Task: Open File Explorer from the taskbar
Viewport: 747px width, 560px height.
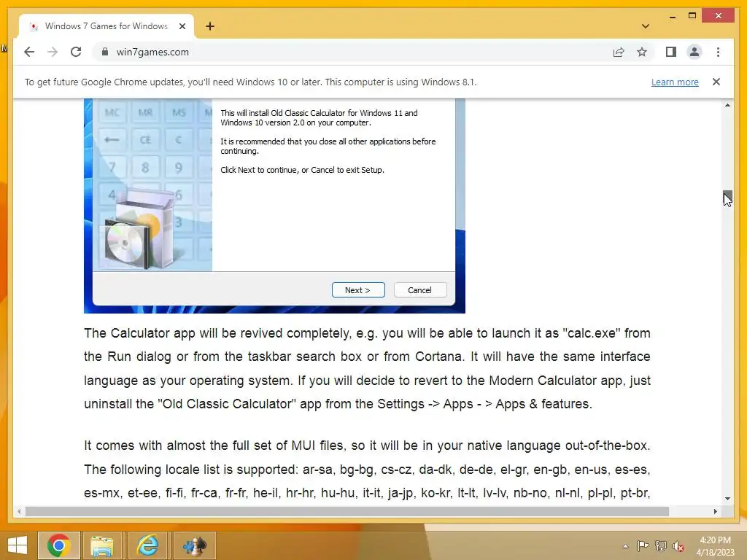Action: point(102,545)
